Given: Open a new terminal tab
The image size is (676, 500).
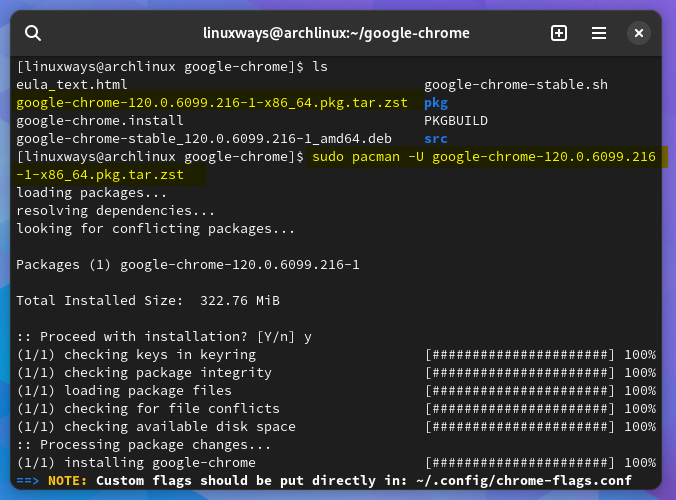Looking at the screenshot, I should click(x=559, y=33).
